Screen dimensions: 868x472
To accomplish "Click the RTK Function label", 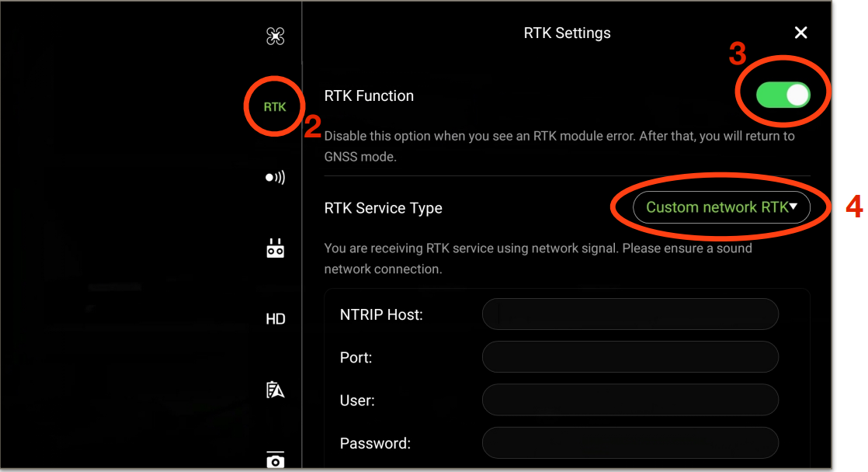I will tap(369, 95).
